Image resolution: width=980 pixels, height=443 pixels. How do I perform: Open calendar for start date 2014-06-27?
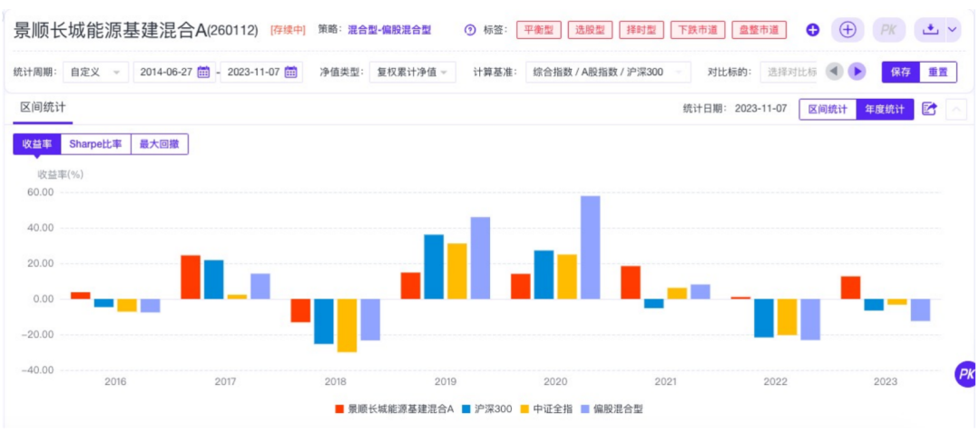[x=203, y=72]
